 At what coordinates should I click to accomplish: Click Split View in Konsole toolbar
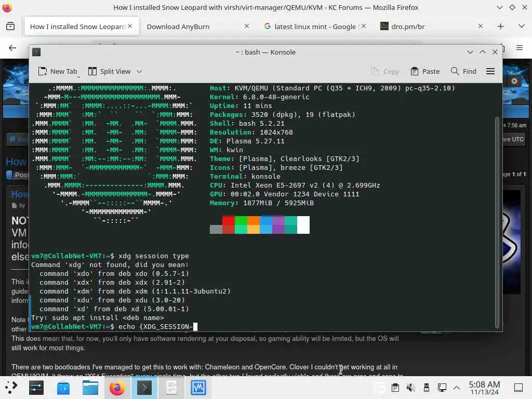tap(109, 71)
